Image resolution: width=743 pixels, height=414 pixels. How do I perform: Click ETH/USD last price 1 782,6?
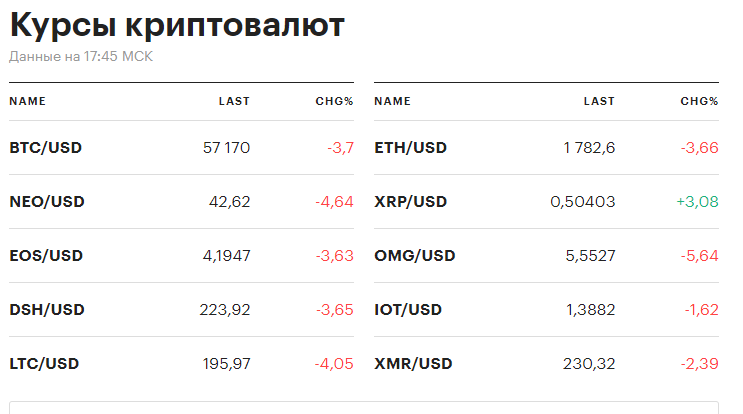pos(589,148)
